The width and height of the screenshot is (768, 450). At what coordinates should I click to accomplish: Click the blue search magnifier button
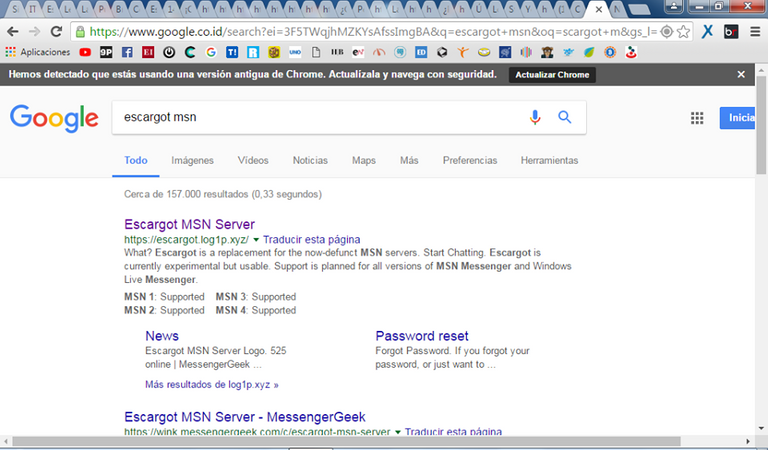pos(565,117)
